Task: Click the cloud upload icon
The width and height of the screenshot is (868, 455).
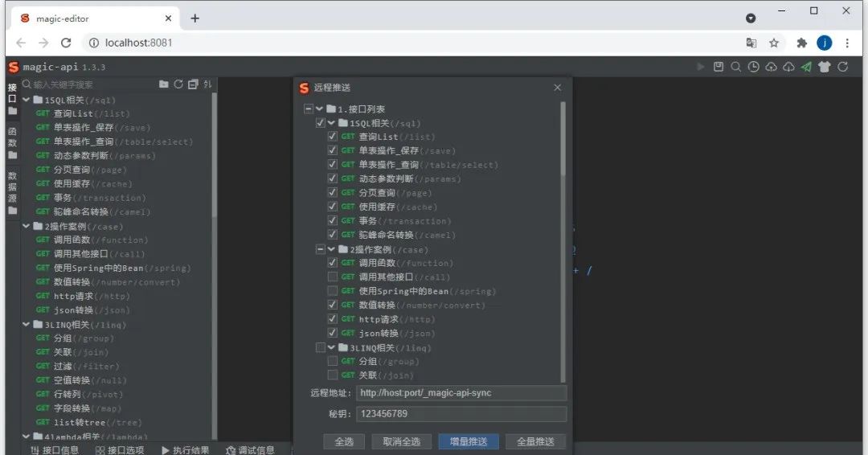Action: click(771, 67)
